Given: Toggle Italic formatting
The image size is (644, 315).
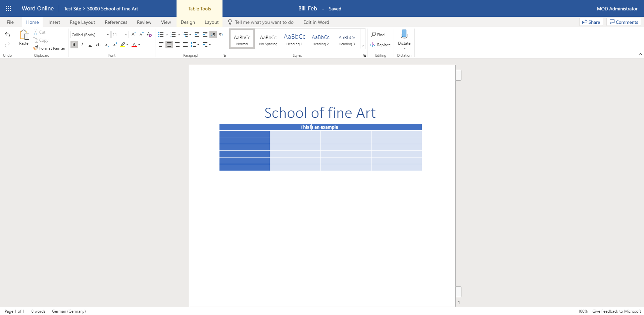Looking at the screenshot, I should point(82,44).
